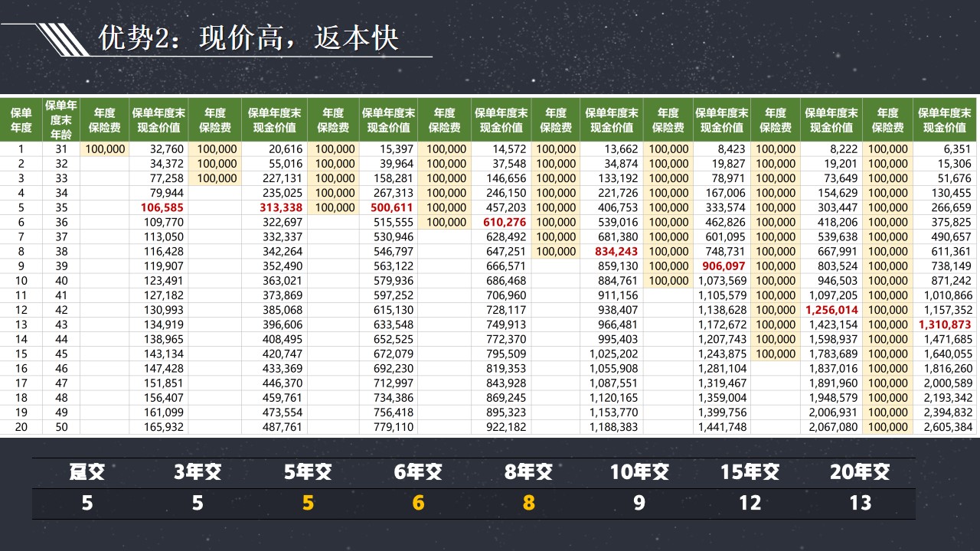Click the 9 under 10年交

pos(639,503)
